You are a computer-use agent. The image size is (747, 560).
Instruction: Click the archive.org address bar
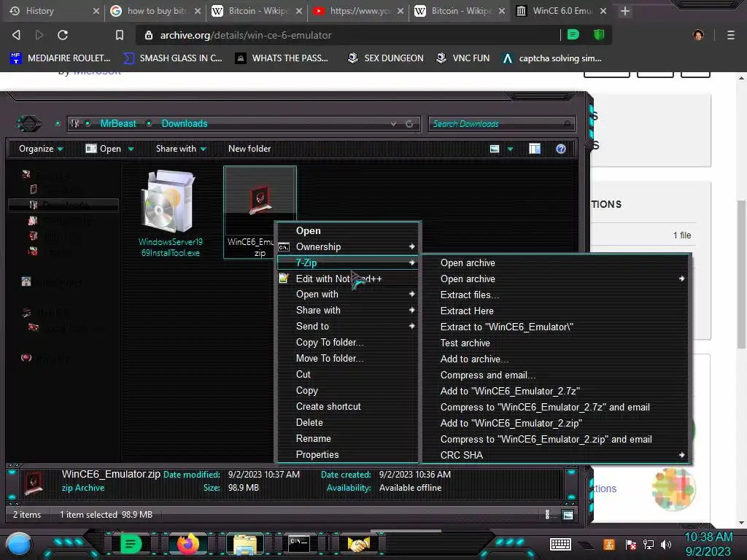pyautogui.click(x=348, y=35)
